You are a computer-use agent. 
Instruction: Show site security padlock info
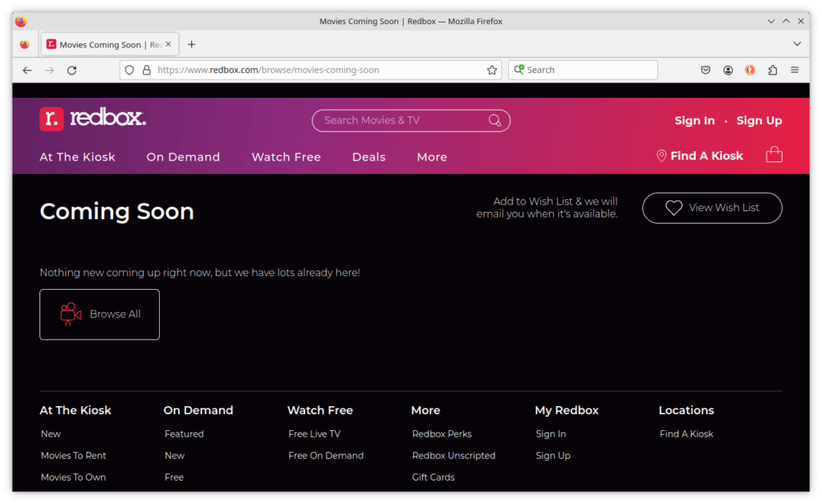tap(147, 70)
